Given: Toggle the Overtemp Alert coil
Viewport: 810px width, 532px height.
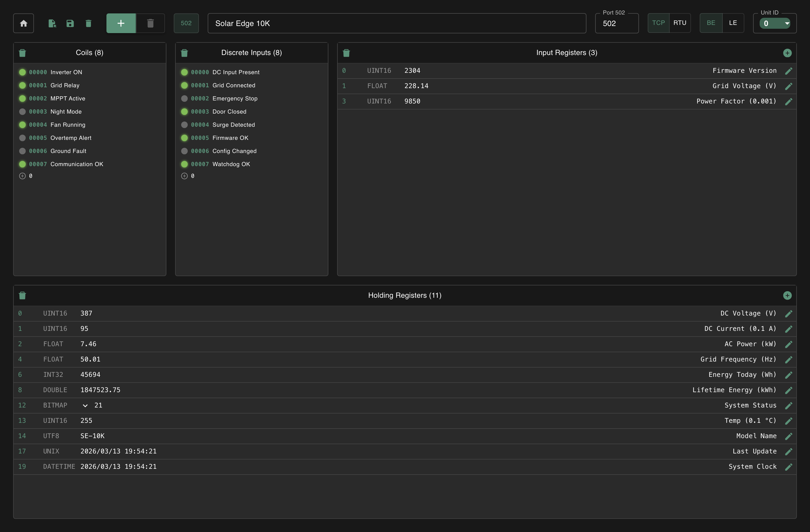Looking at the screenshot, I should (22, 138).
